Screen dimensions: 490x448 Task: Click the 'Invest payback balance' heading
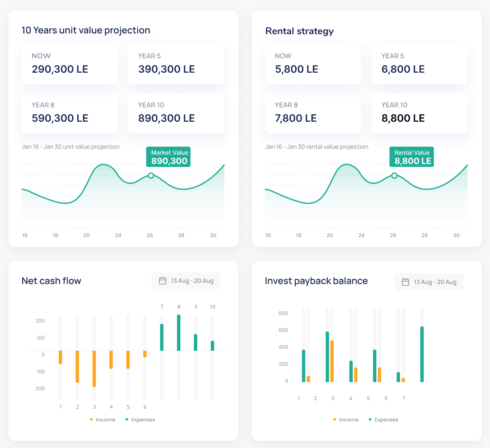click(316, 281)
